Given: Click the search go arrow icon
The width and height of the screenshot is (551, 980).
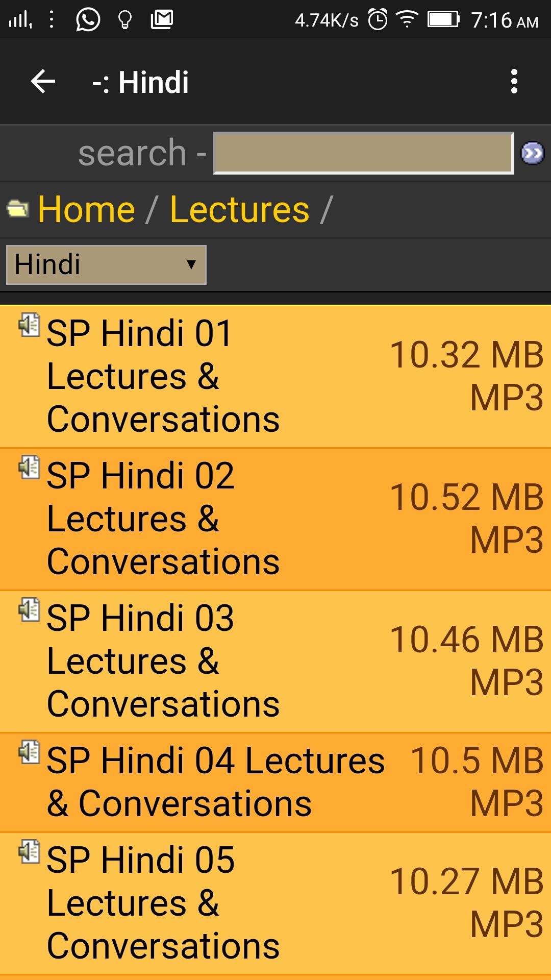Looking at the screenshot, I should tap(532, 153).
